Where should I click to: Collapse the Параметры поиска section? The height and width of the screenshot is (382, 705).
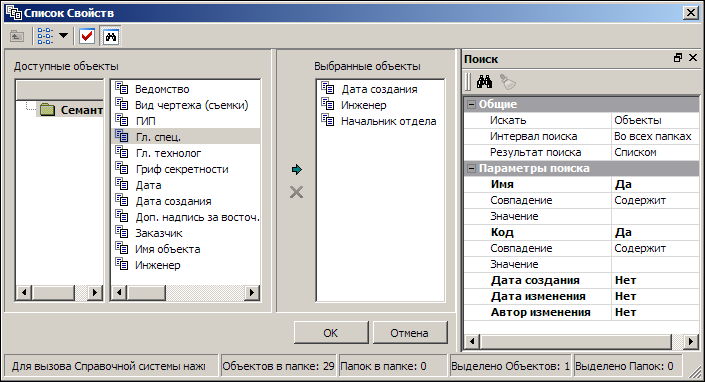471,169
